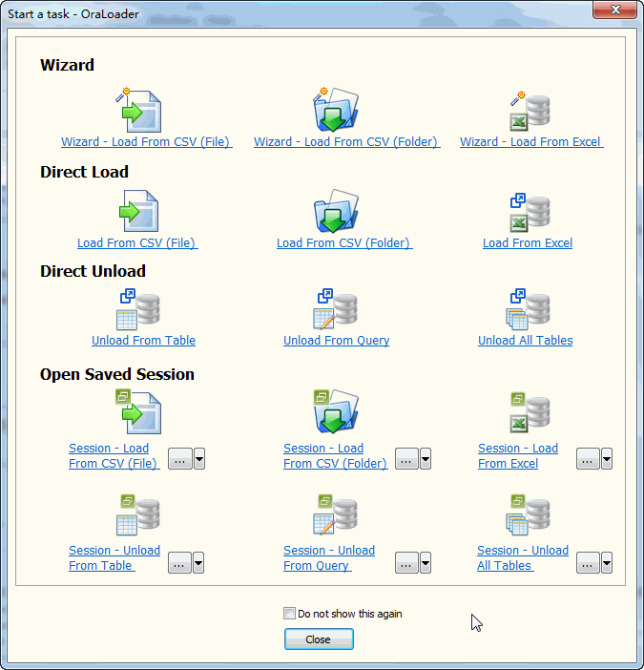Click the Close button
Screen dimensions: 644x670
pos(319,639)
